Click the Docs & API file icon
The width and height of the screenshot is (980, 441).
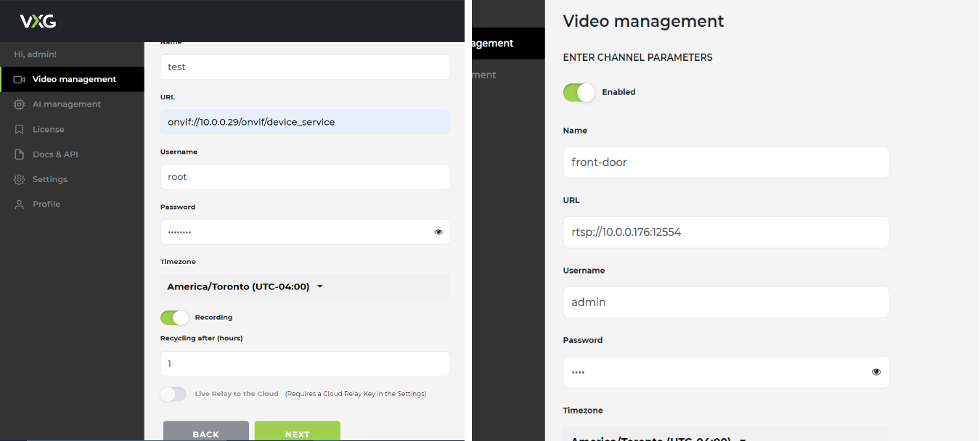click(x=20, y=154)
